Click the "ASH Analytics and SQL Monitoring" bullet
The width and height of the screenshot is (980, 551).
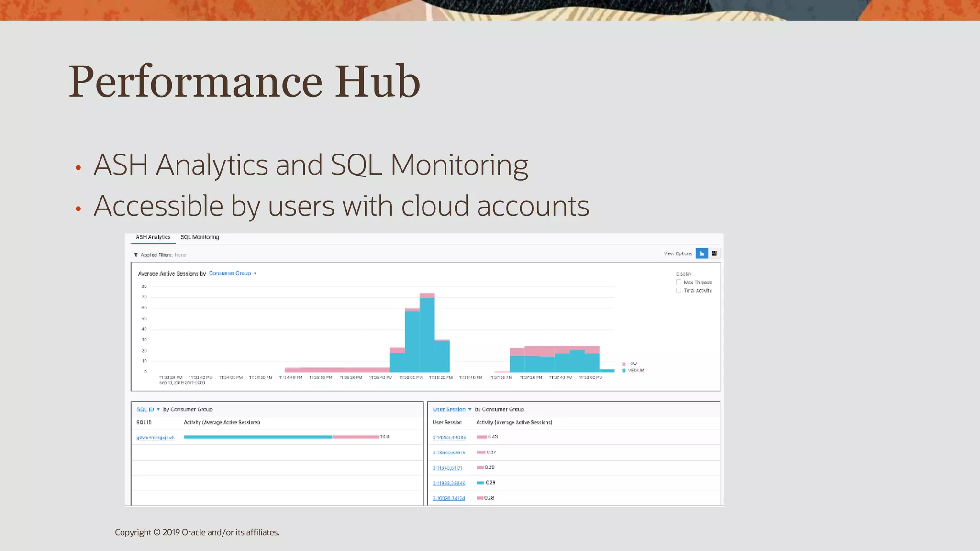(x=311, y=165)
